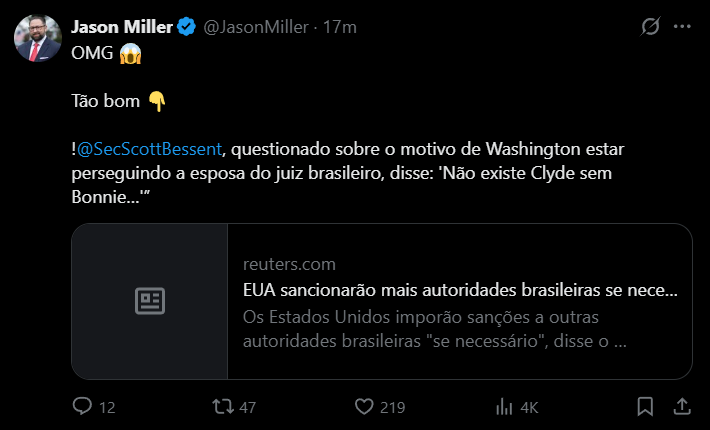
Task: Open the three-dot More options menu
Action: coord(683,27)
